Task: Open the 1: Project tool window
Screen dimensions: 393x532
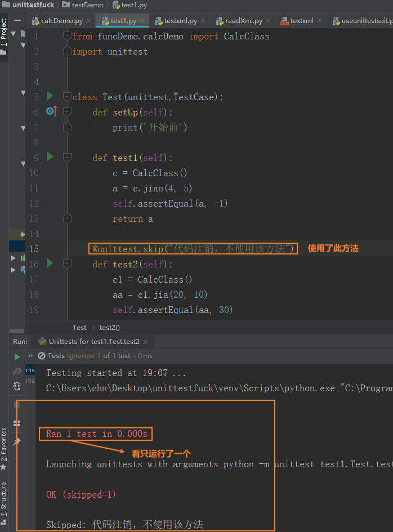Action: pos(4,36)
